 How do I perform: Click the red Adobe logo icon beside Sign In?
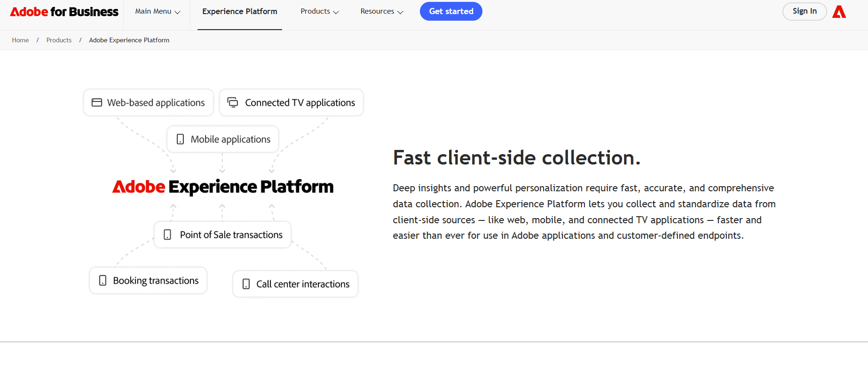(839, 12)
